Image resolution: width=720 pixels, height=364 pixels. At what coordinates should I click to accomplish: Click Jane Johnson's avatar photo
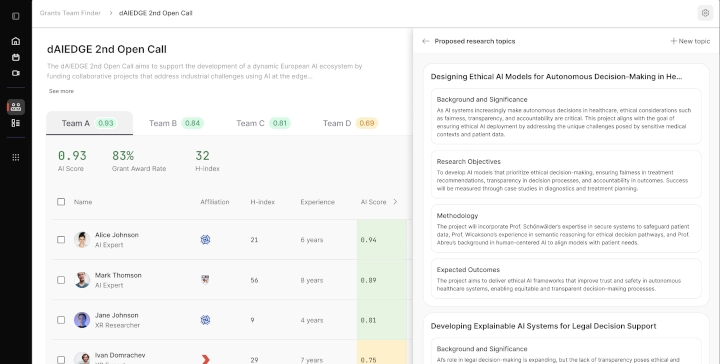[82, 320]
